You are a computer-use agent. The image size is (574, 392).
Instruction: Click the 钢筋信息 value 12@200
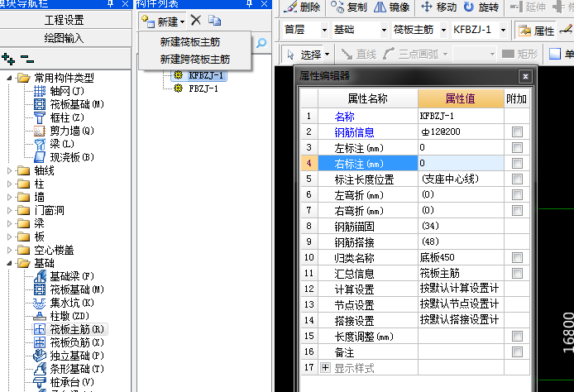click(x=461, y=131)
